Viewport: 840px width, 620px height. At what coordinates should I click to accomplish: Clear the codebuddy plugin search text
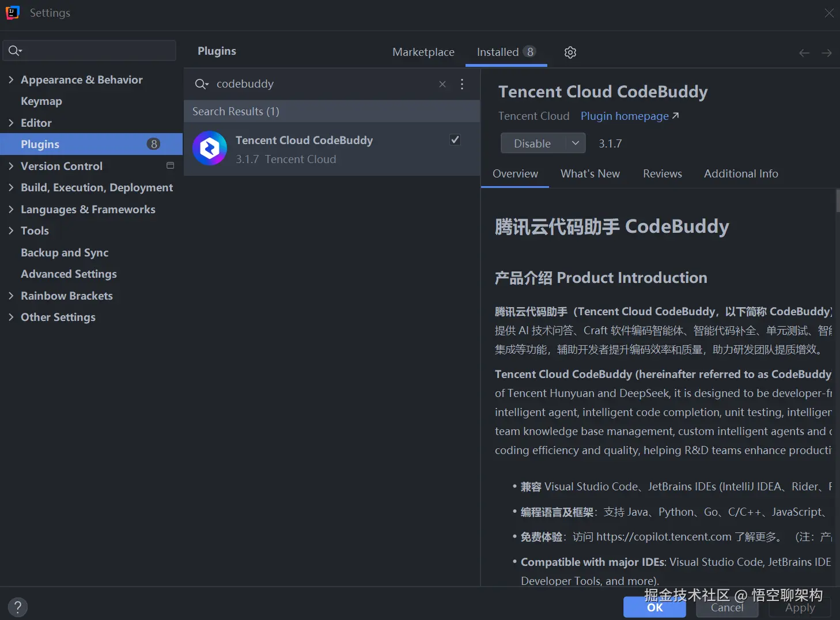pyautogui.click(x=442, y=84)
